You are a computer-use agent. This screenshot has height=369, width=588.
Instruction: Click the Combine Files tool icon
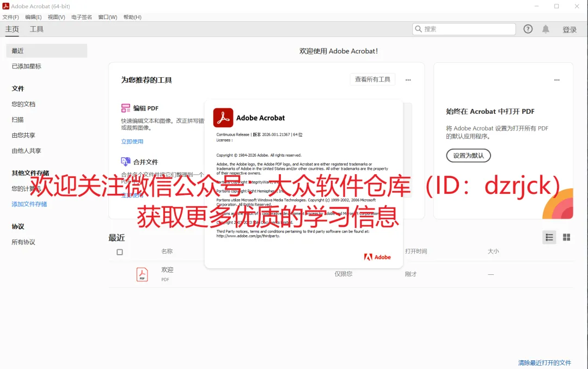coord(126,162)
